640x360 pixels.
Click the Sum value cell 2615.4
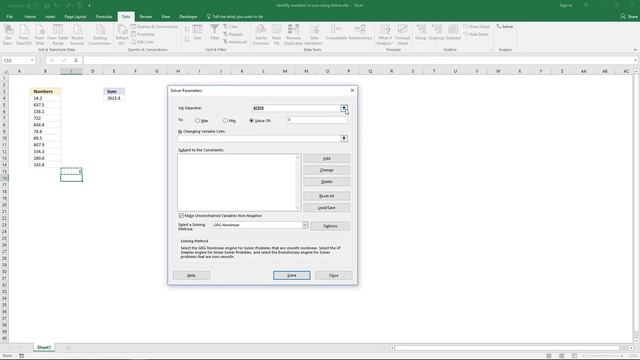[114, 98]
